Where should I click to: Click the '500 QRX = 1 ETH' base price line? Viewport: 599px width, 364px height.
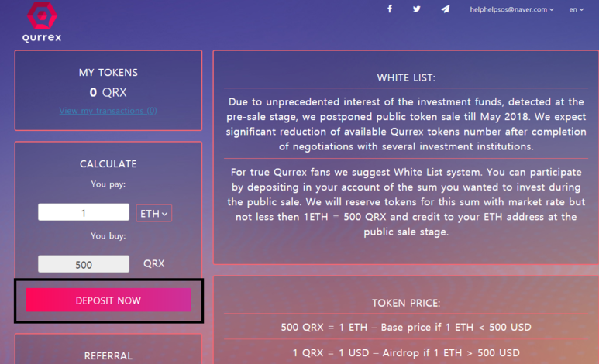coord(406,328)
